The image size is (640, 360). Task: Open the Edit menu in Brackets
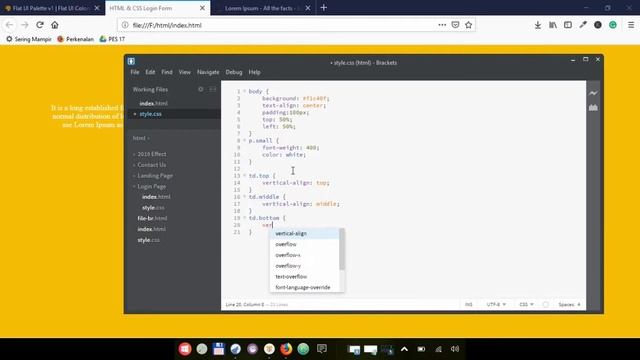point(150,72)
